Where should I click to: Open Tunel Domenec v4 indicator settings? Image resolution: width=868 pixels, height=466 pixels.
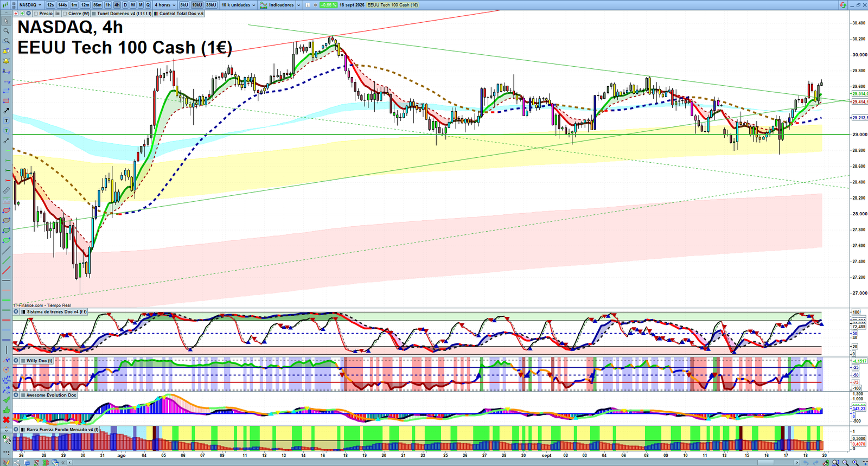coord(122,14)
